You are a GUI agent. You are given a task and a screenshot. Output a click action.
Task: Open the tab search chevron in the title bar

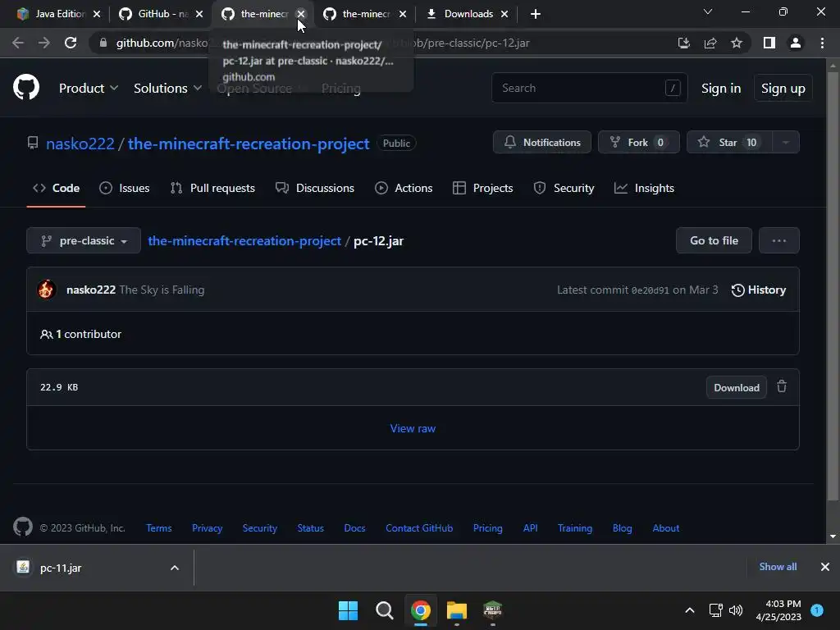(708, 11)
